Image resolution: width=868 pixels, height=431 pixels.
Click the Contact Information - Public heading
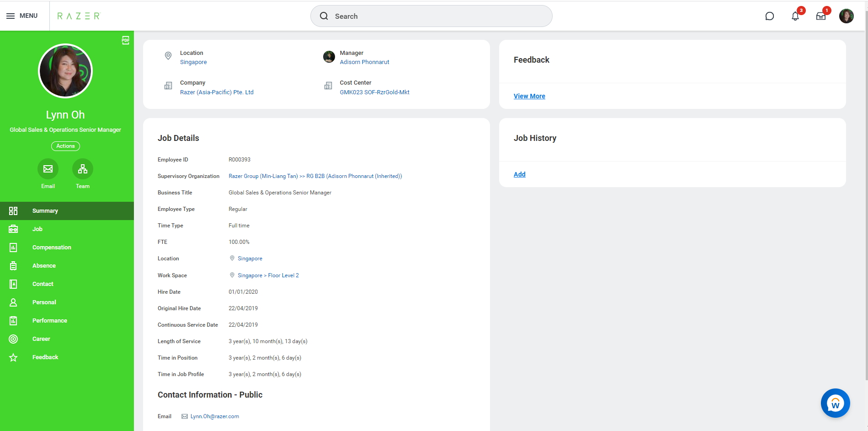(x=210, y=395)
